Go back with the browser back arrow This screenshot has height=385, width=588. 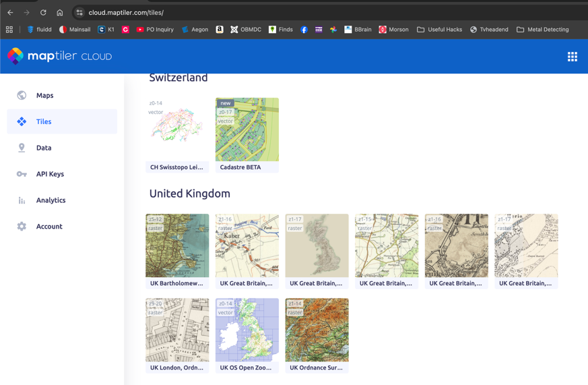coord(10,12)
